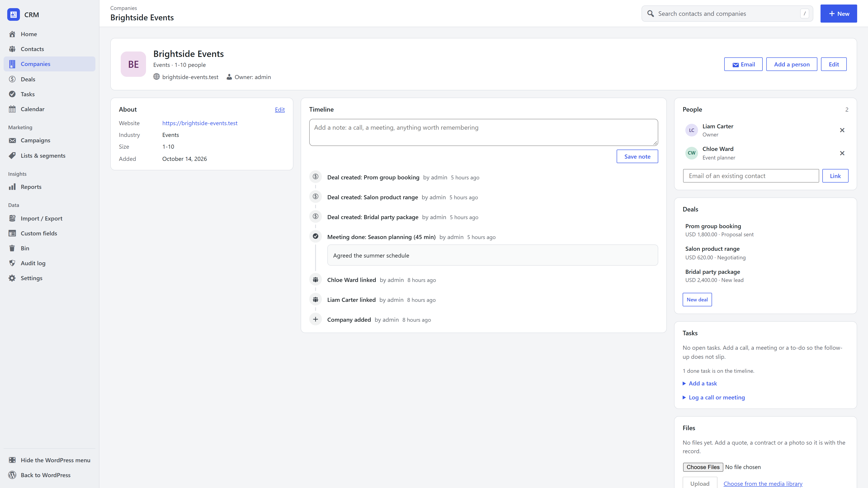
Task: Click the Link button in People
Action: click(x=835, y=176)
